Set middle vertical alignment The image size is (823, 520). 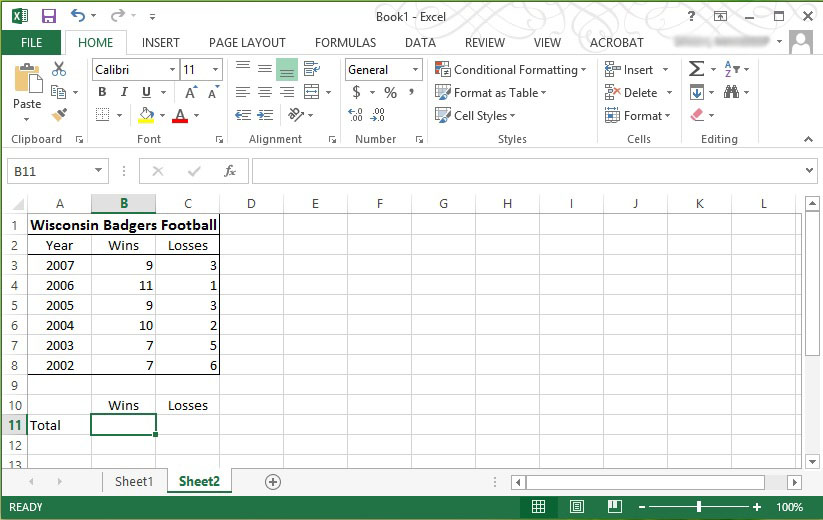pyautogui.click(x=265, y=69)
